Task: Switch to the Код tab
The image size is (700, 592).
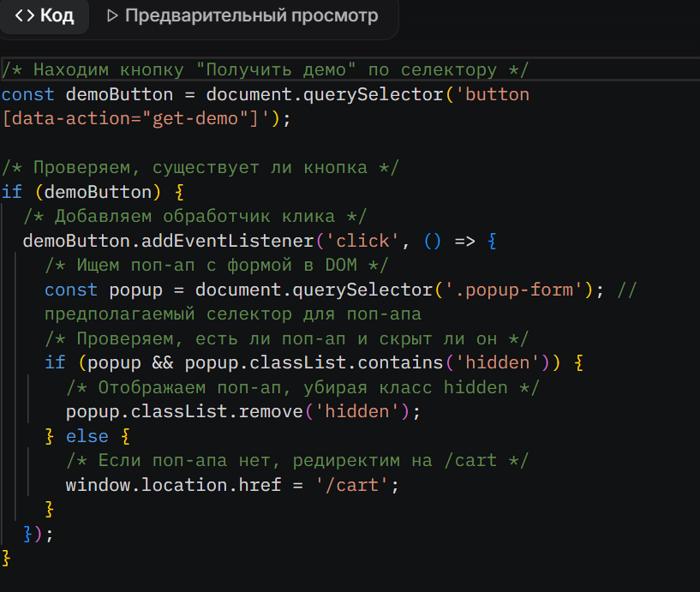Action: [x=45, y=15]
